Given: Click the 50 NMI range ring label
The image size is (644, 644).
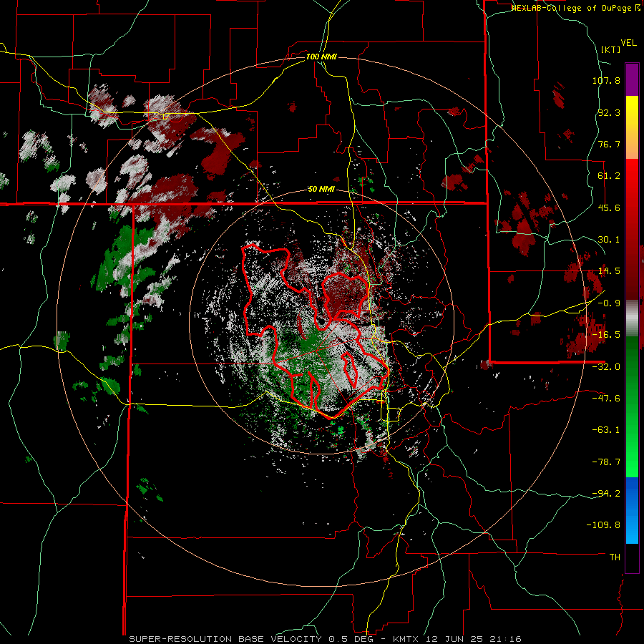Looking at the screenshot, I should tap(321, 190).
